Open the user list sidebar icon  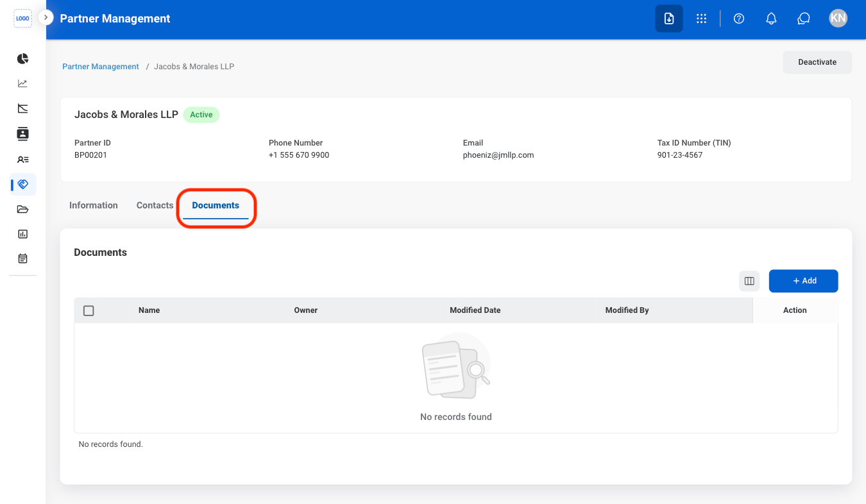click(x=22, y=159)
